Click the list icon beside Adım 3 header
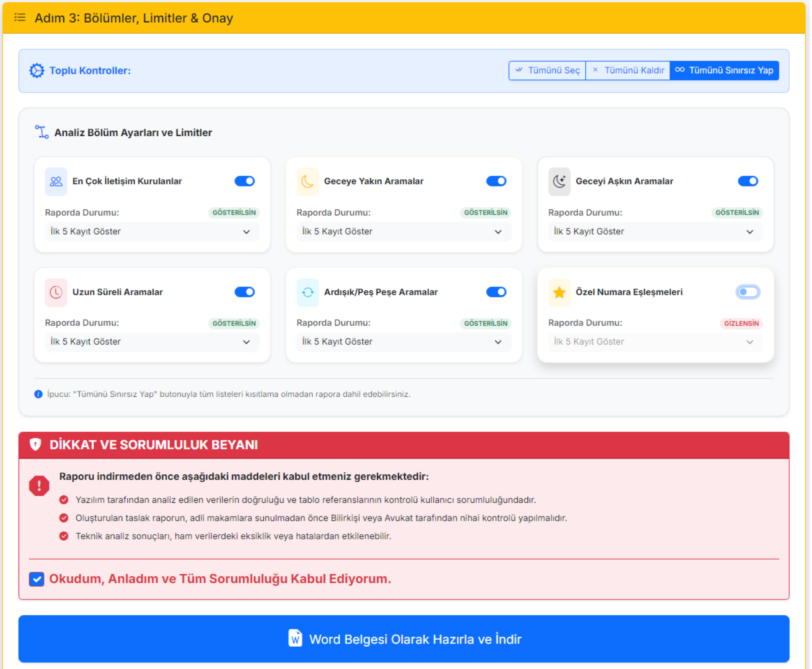 point(19,17)
